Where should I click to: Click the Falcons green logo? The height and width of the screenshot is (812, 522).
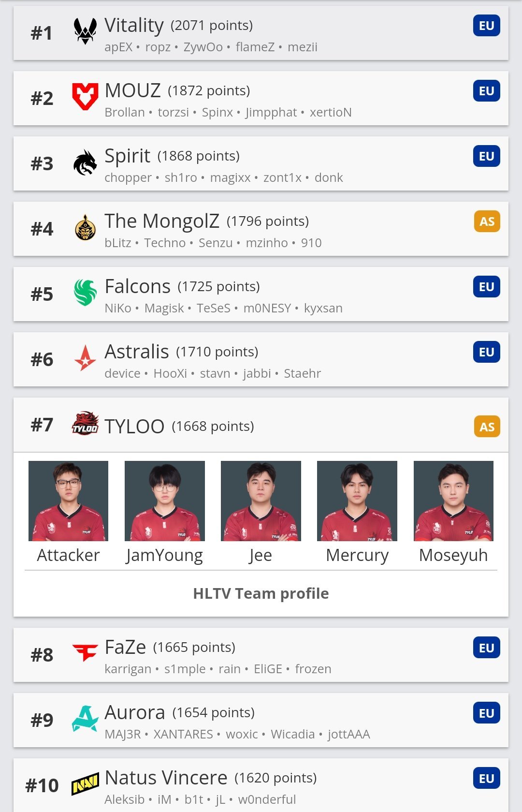85,293
